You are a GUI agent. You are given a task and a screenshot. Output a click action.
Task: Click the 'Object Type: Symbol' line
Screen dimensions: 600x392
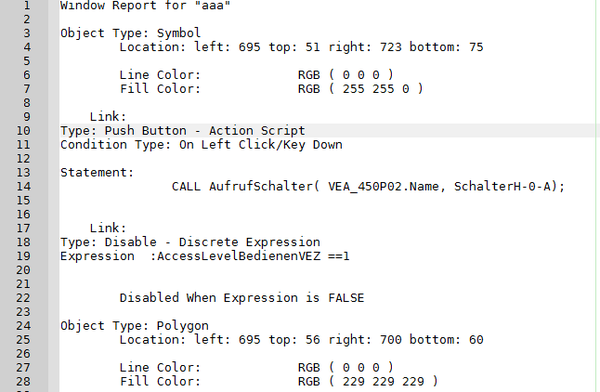click(130, 33)
